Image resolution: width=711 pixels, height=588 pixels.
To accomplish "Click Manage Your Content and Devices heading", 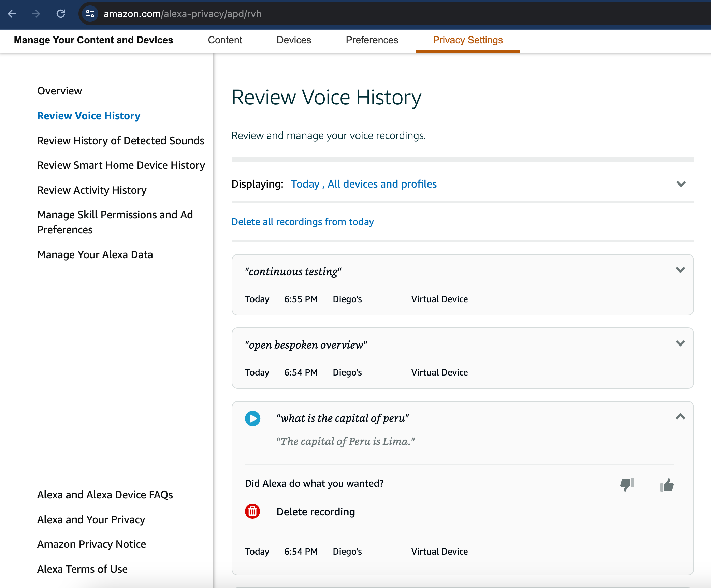I will 93,40.
